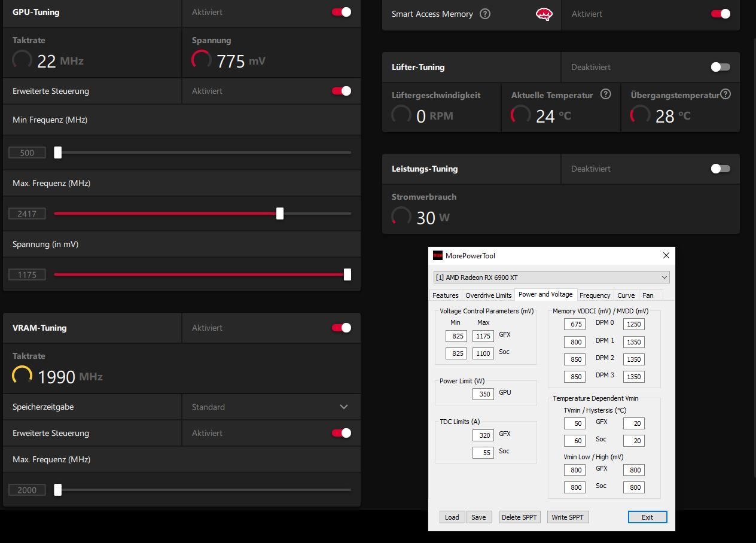The width and height of the screenshot is (756, 543).
Task: Disable the VRAM-Tuning toggle
Action: 342,328
